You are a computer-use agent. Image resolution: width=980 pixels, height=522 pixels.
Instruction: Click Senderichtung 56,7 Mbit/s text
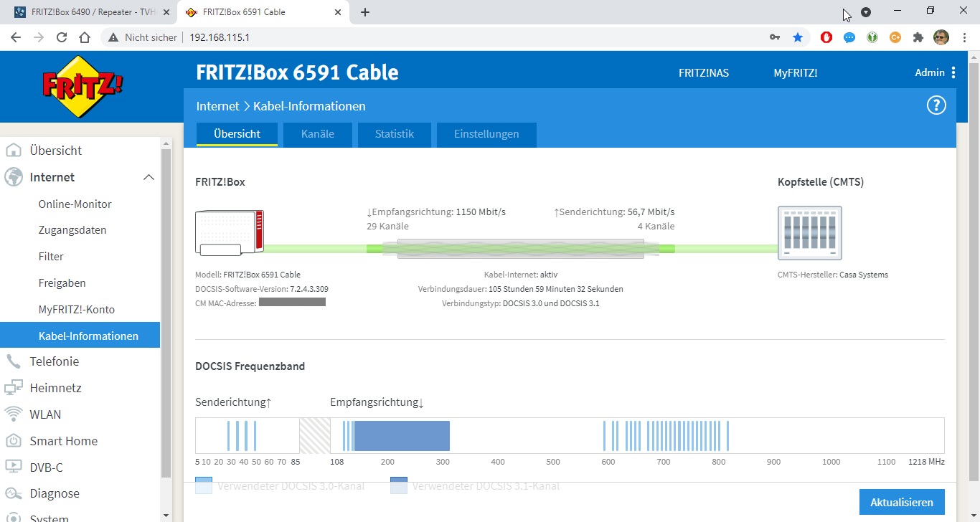coord(614,212)
